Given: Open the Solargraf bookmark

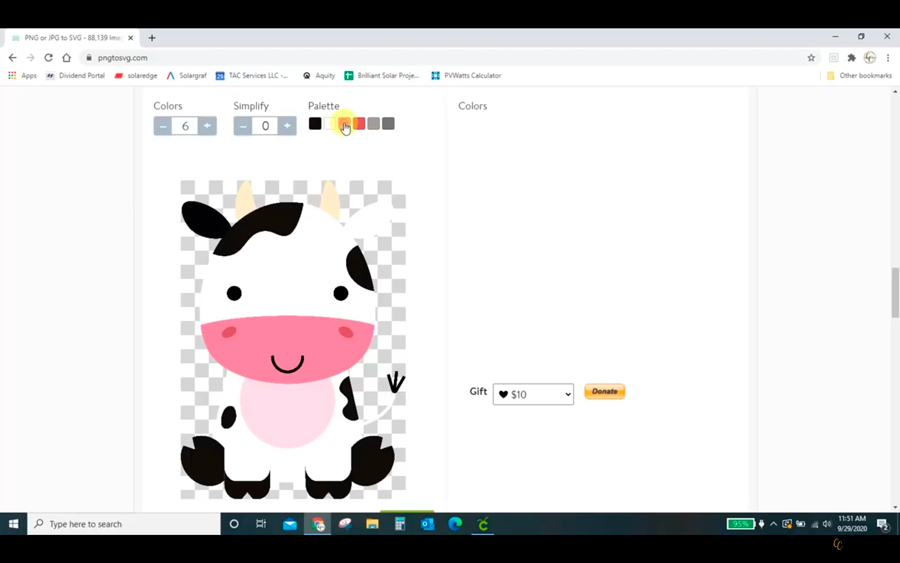Looking at the screenshot, I should click(x=187, y=75).
